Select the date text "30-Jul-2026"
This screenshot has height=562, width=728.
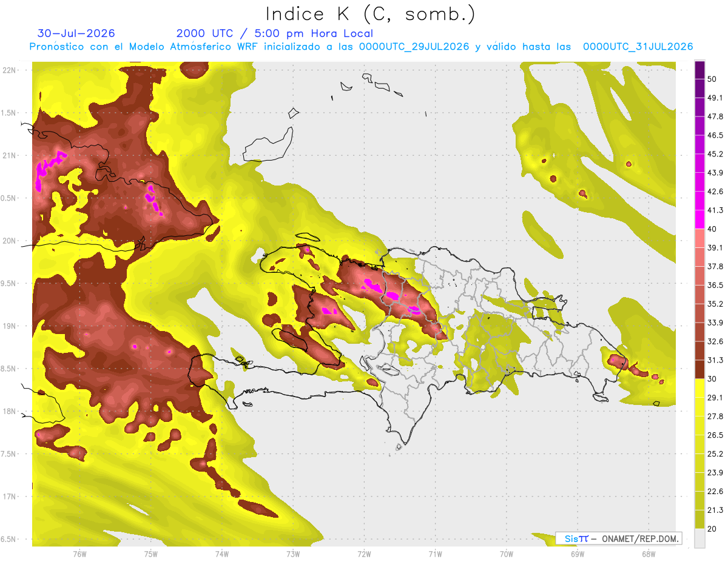click(76, 33)
